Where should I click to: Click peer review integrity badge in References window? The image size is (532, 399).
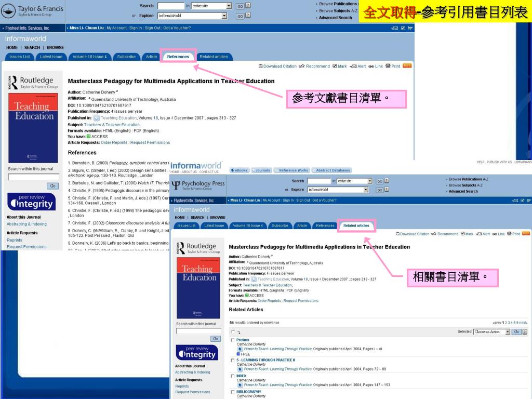(x=32, y=202)
